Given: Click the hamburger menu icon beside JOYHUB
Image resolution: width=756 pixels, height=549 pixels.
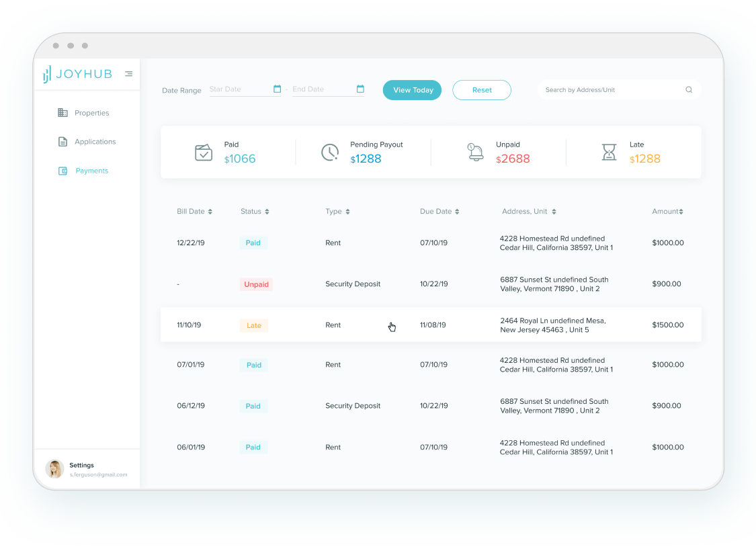Looking at the screenshot, I should click(128, 74).
